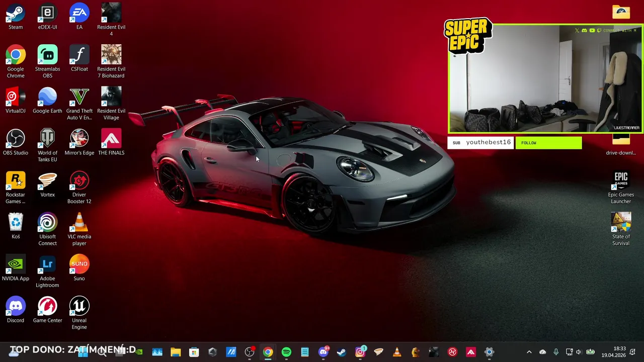Select the VirtualDJ desktop icon
Viewport: 644px width, 362px height.
(16, 101)
